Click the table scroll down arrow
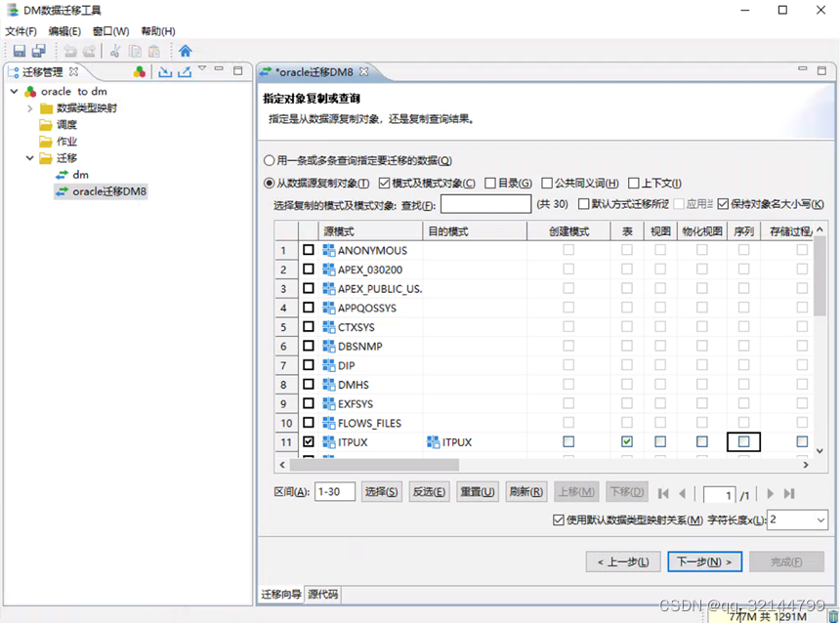Image resolution: width=840 pixels, height=623 pixels. coord(819,451)
